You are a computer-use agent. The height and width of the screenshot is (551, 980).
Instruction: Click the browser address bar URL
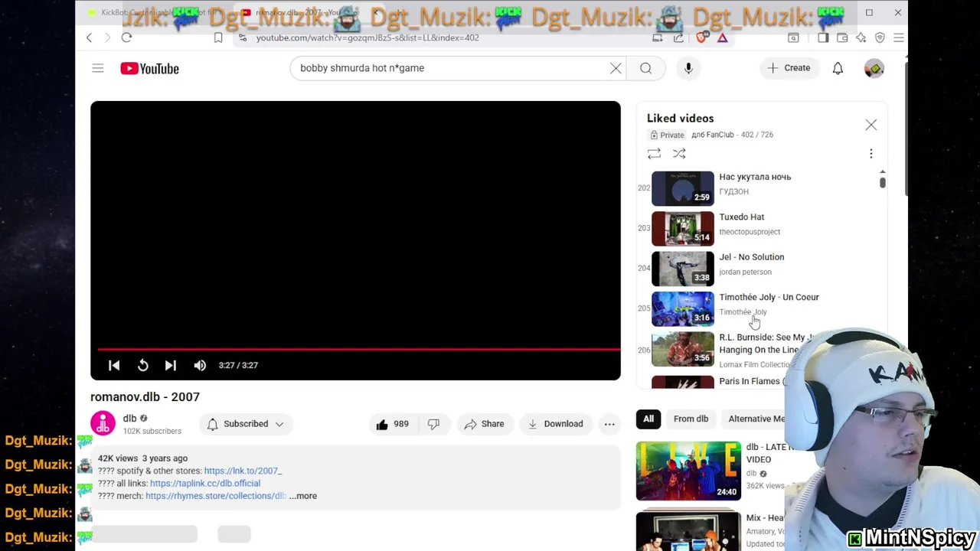click(x=367, y=37)
